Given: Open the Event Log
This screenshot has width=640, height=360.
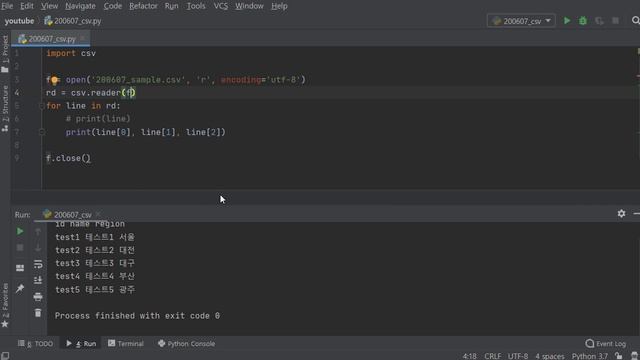Looking at the screenshot, I should click(x=606, y=344).
